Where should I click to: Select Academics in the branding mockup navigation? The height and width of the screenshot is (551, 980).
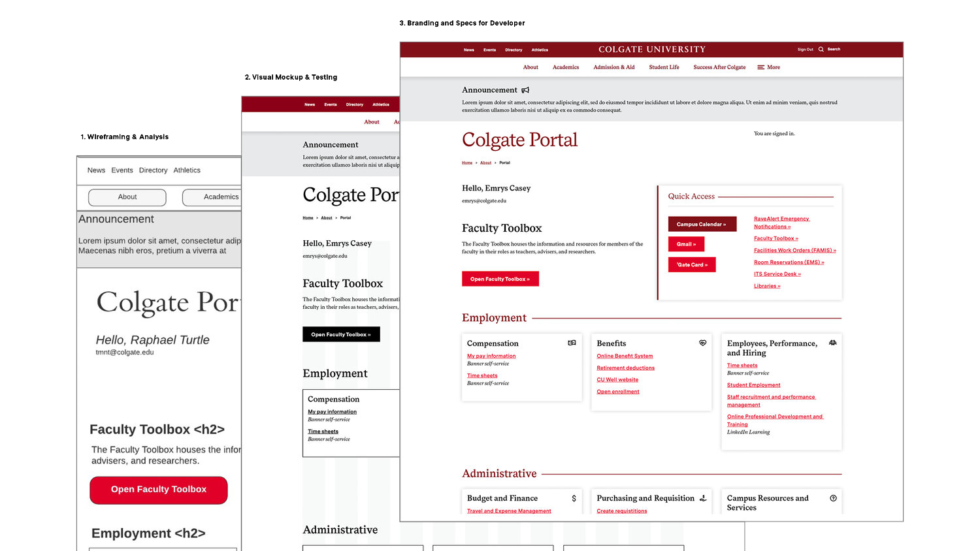(x=566, y=67)
